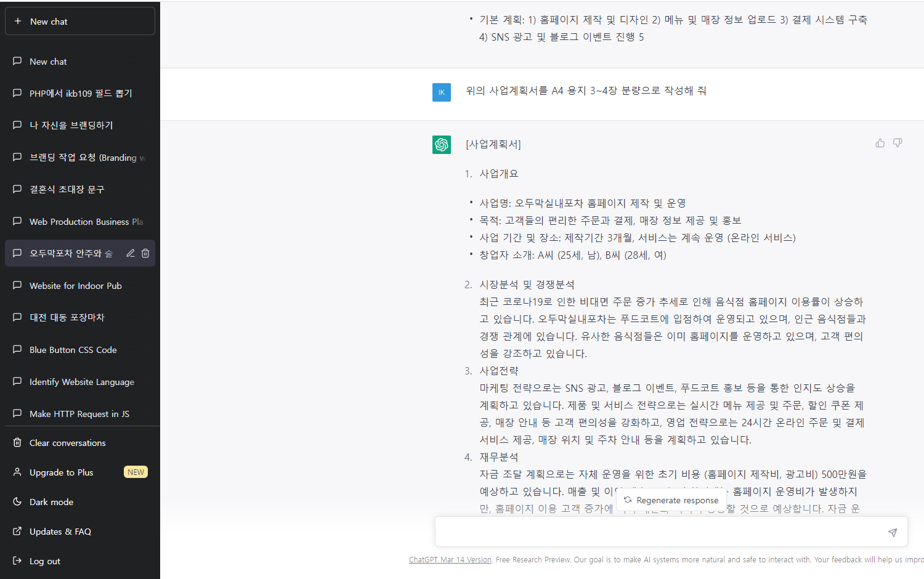The height and width of the screenshot is (579, 924).
Task: Open the Website for Indoor Pub conversation
Action: coord(75,286)
